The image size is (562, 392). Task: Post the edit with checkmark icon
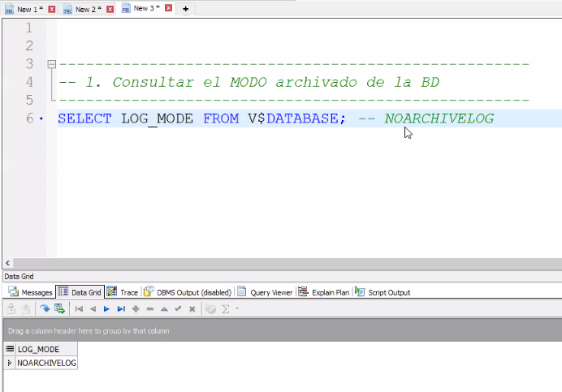[178, 308]
